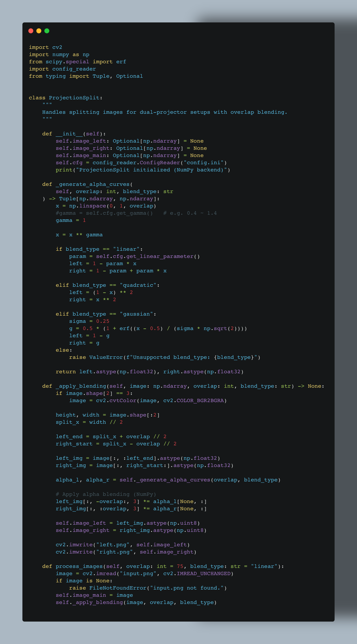Place cursor on the __init__ method name
This screenshot has height=644, width=357.
coord(69,134)
